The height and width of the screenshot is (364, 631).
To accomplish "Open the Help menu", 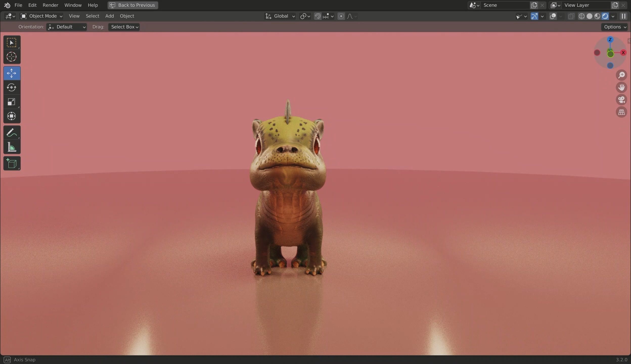I will [93, 5].
